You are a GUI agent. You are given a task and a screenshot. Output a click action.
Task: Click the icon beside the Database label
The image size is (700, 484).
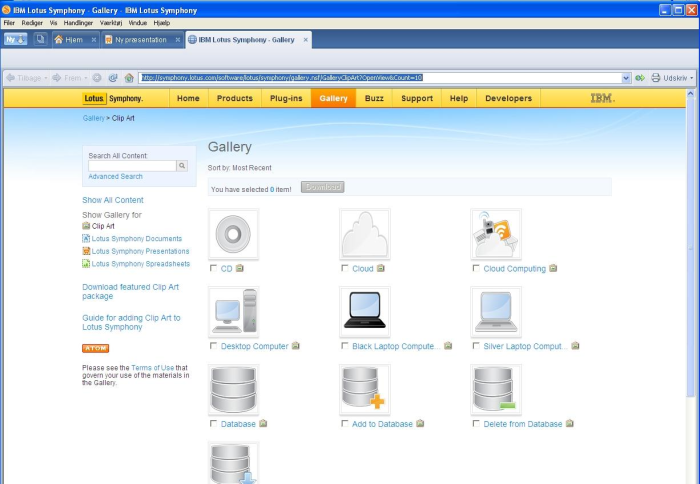pyautogui.click(x=263, y=423)
